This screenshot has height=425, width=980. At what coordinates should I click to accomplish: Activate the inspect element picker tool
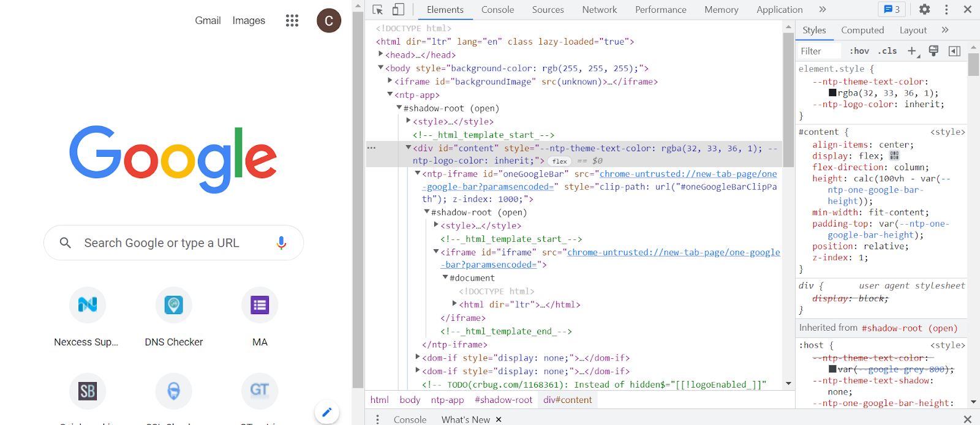(x=378, y=10)
